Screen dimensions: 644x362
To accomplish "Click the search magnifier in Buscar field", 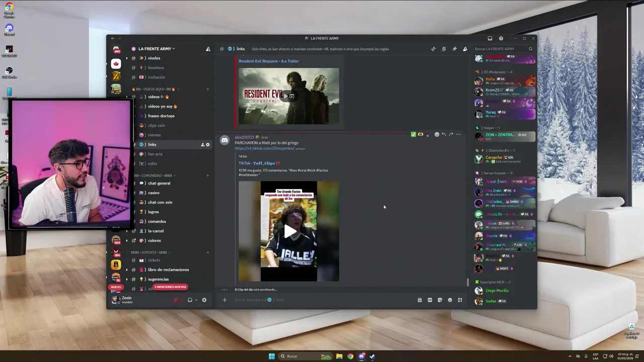I will [x=530, y=49].
